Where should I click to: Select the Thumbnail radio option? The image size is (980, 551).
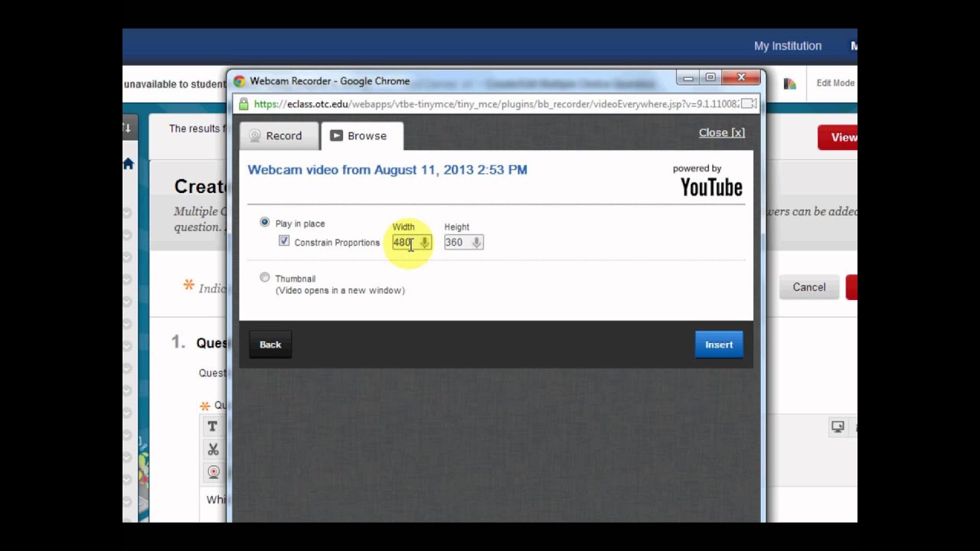pos(265,277)
